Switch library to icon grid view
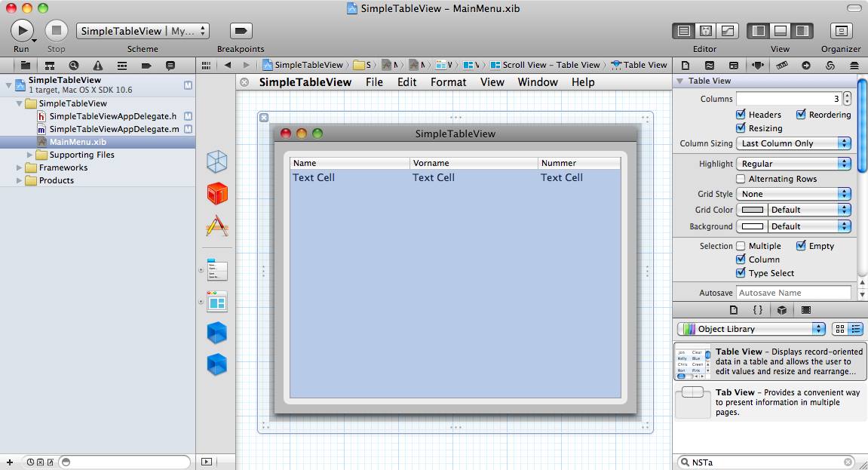Viewport: 868px width, 470px height. (840, 329)
